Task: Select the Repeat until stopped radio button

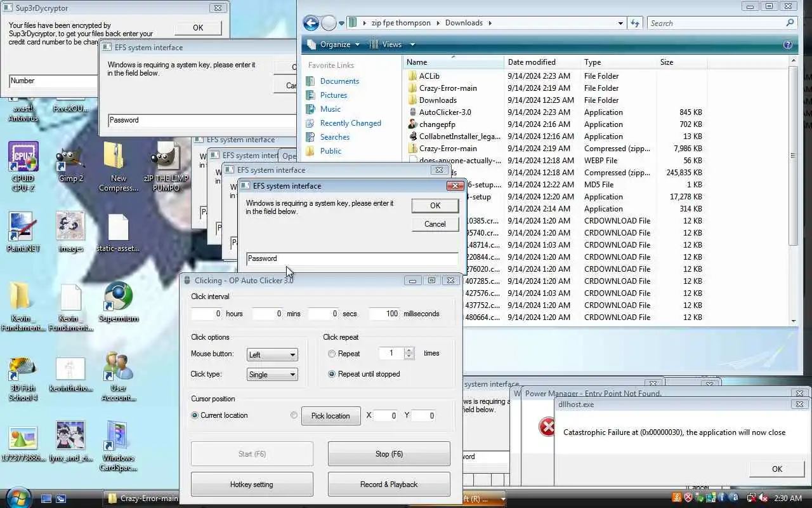Action: [x=332, y=374]
